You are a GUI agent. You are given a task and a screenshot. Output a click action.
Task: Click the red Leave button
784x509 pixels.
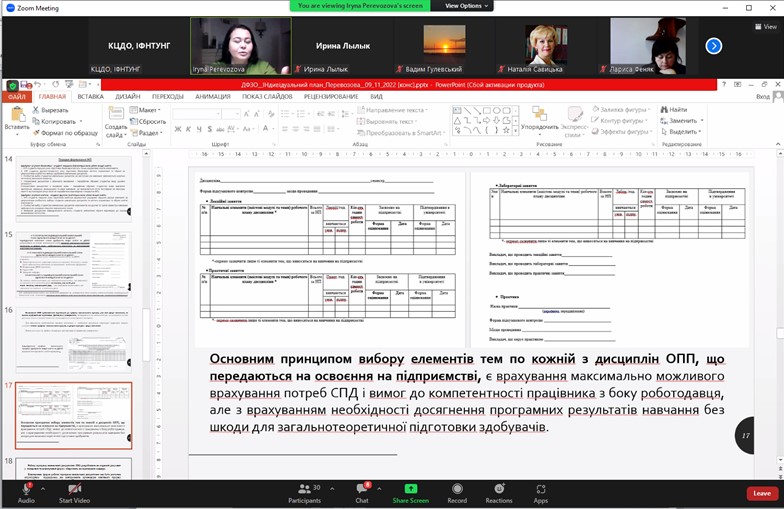click(761, 493)
